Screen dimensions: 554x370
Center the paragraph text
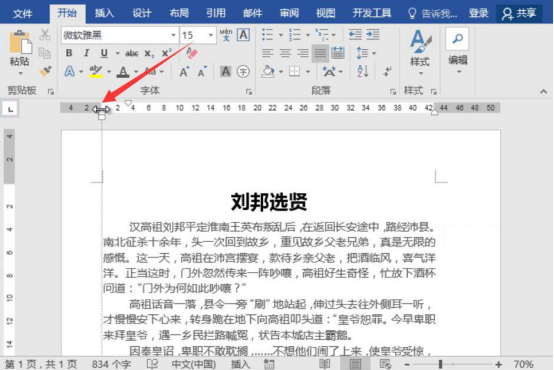coord(285,53)
